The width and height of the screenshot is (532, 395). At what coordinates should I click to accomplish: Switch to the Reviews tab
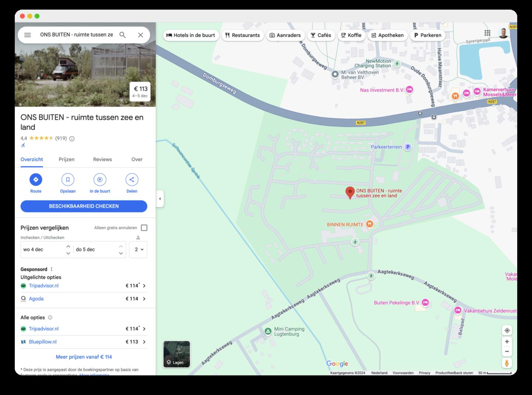(x=102, y=159)
